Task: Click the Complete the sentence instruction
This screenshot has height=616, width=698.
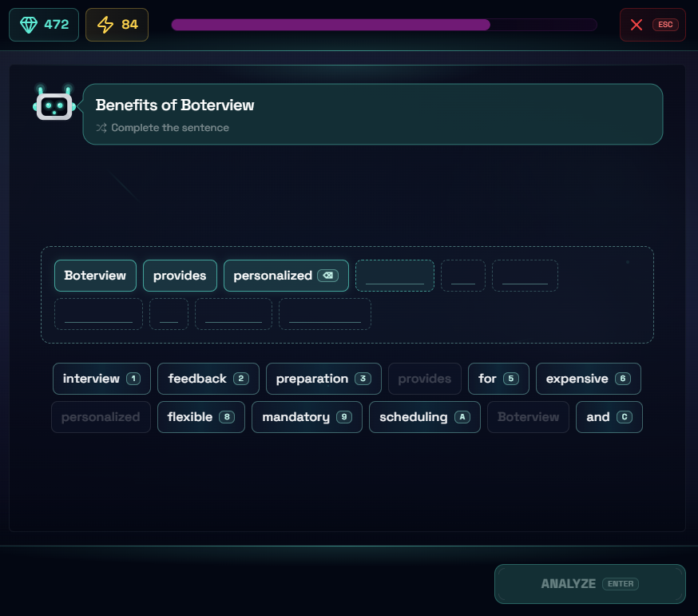Action: [170, 128]
